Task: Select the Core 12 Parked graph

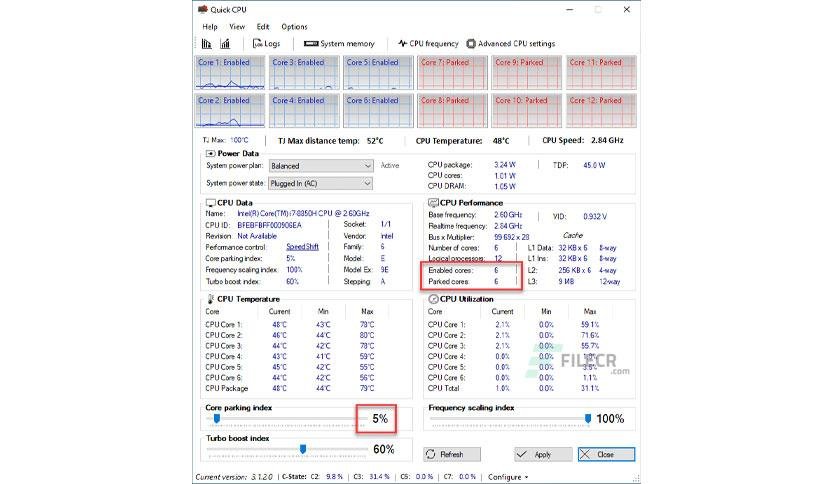Action: click(x=601, y=110)
